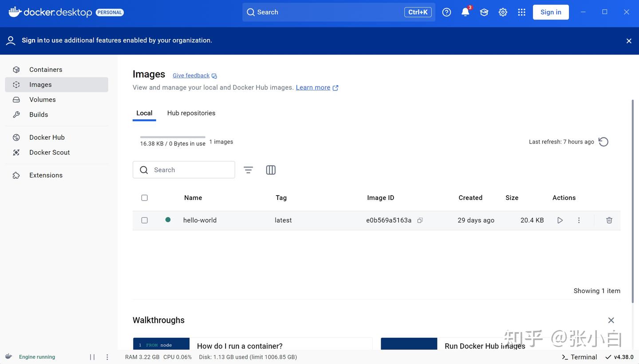Click the green in-use status dot for hello-world

(168, 219)
